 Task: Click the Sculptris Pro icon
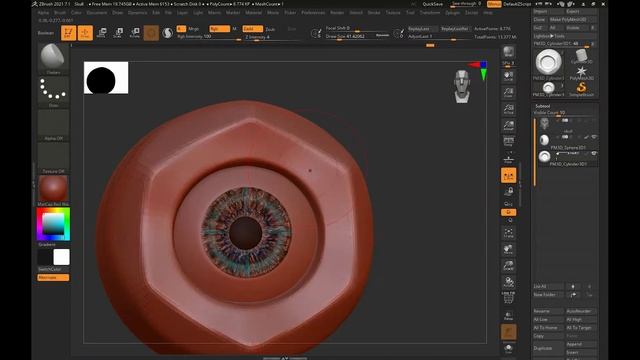167,33
